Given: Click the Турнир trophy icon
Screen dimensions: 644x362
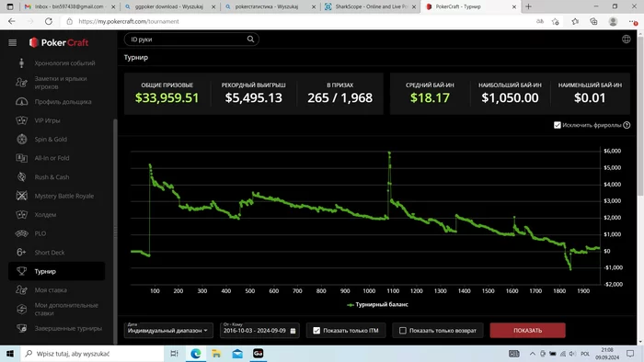Looking at the screenshot, I should coord(21,271).
